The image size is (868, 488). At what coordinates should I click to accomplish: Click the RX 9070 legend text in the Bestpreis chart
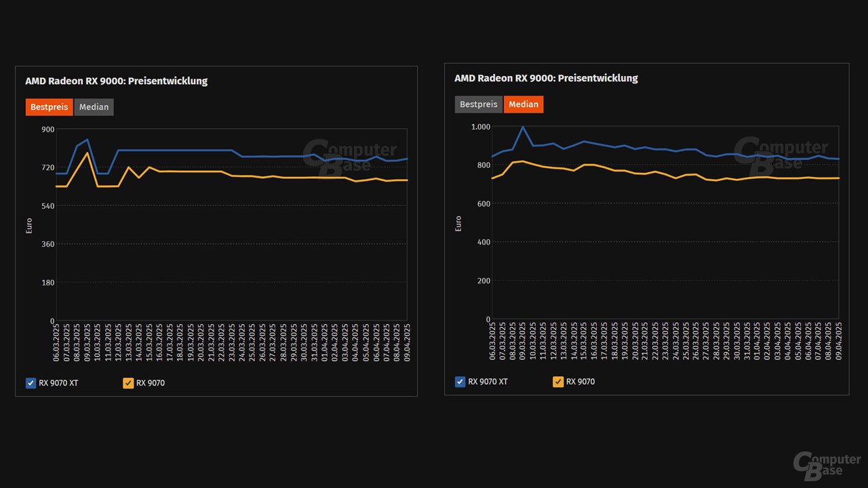[x=150, y=383]
